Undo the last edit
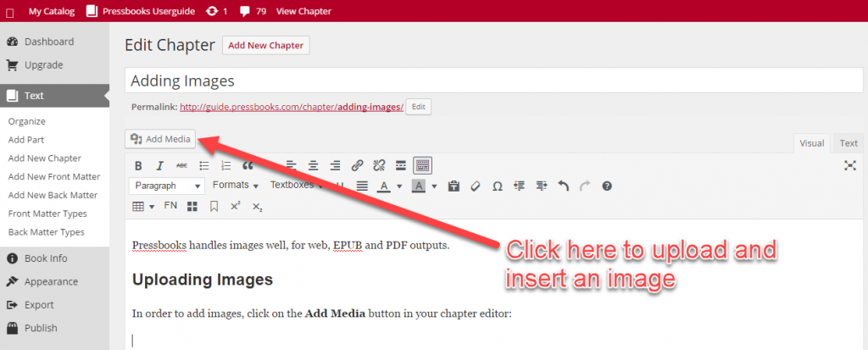The height and width of the screenshot is (350, 868). click(563, 186)
